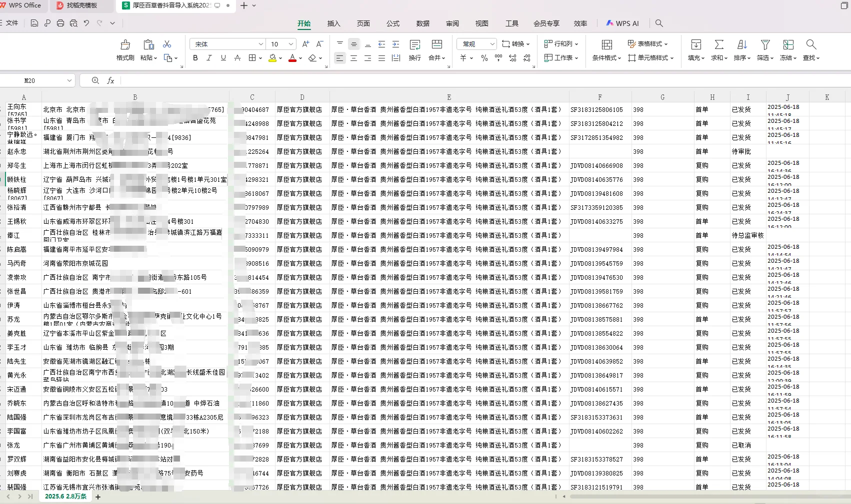Click the fill color highlighter swatch
The width and height of the screenshot is (851, 504).
pyautogui.click(x=272, y=58)
